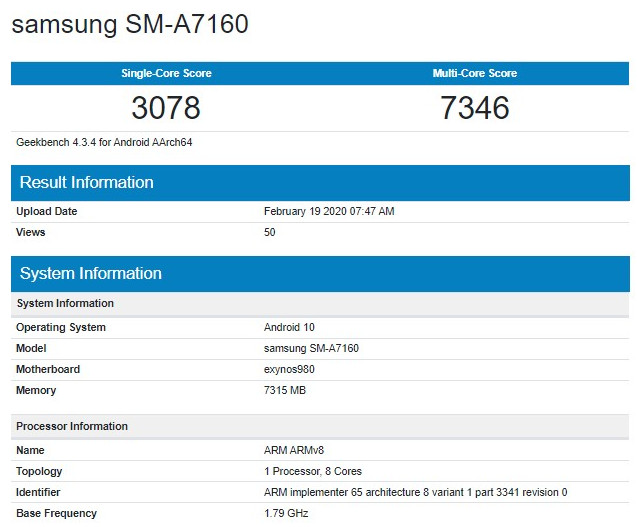Click the Identifier label
The height and width of the screenshot is (527, 637).
[38, 492]
